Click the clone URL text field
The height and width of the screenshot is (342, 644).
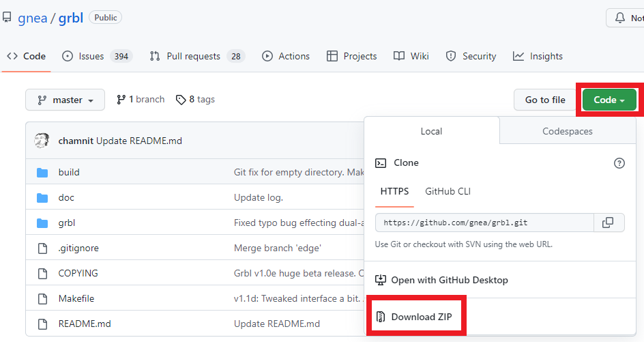pos(484,223)
